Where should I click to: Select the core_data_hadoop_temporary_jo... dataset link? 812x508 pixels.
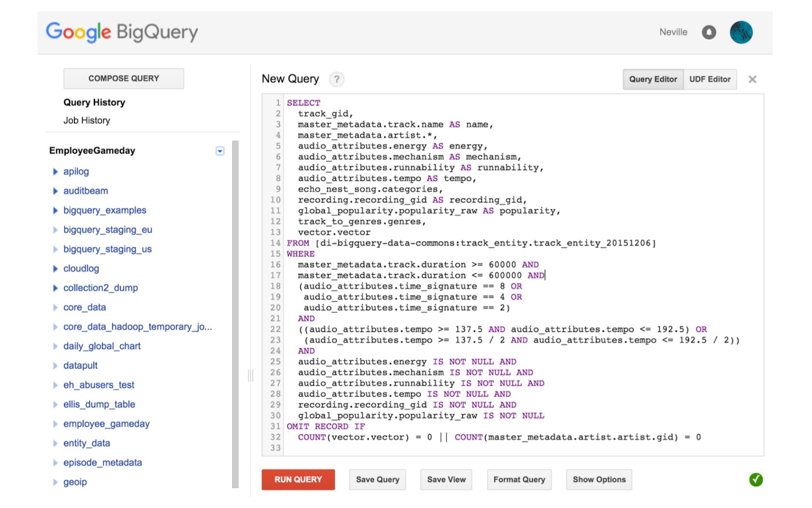[x=138, y=327]
